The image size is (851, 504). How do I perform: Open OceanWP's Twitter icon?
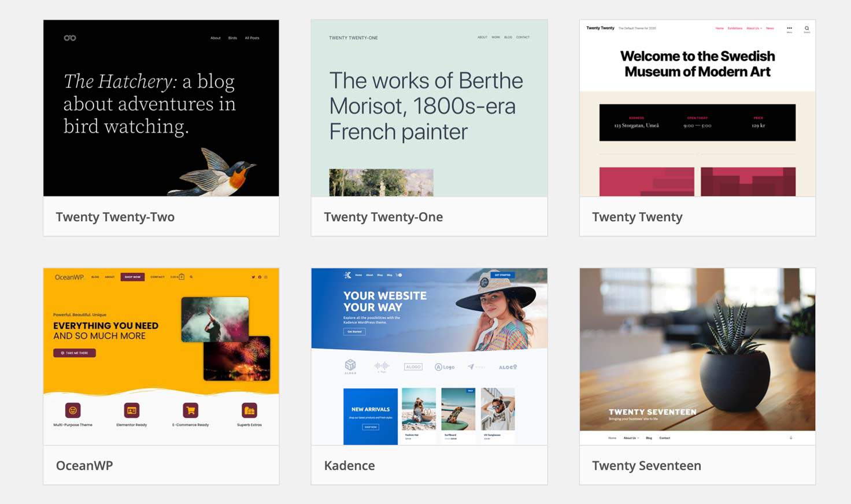[253, 277]
